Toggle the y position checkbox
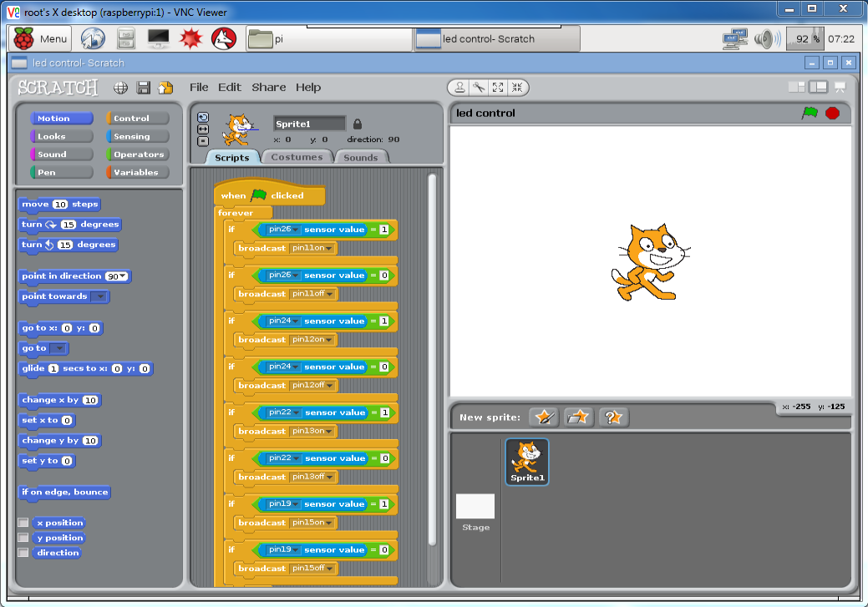 pos(24,538)
